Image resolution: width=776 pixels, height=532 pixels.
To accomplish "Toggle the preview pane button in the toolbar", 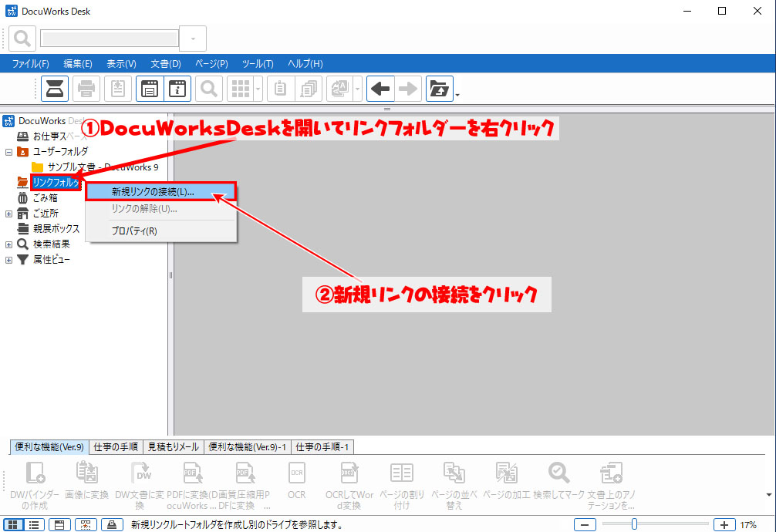I will click(x=150, y=89).
